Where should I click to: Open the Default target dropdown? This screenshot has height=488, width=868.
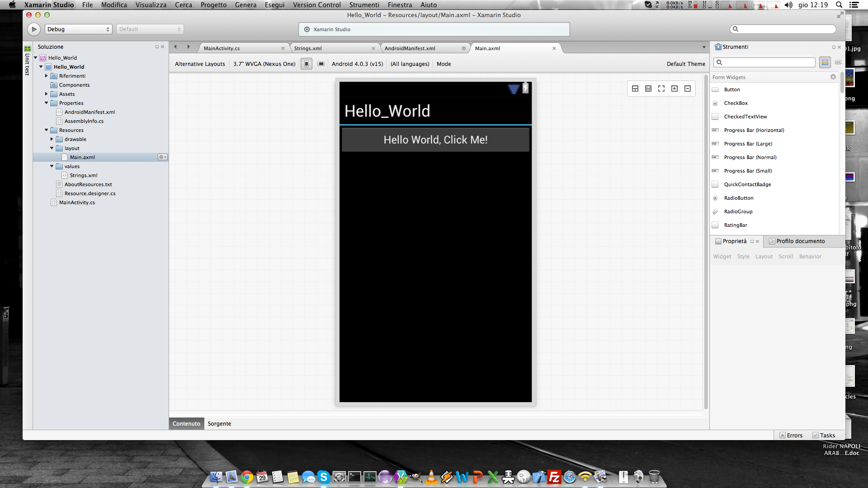click(150, 29)
